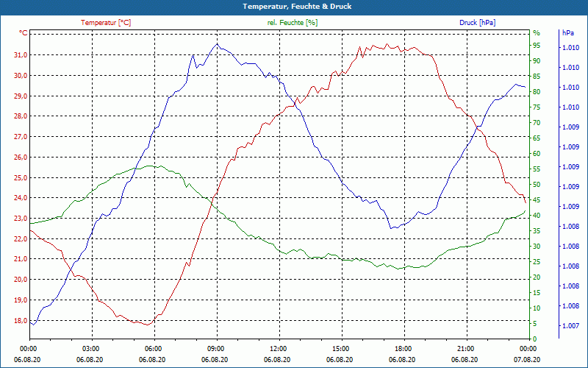
Task: Click the 55 humidity axis tick
Action: [x=537, y=169]
